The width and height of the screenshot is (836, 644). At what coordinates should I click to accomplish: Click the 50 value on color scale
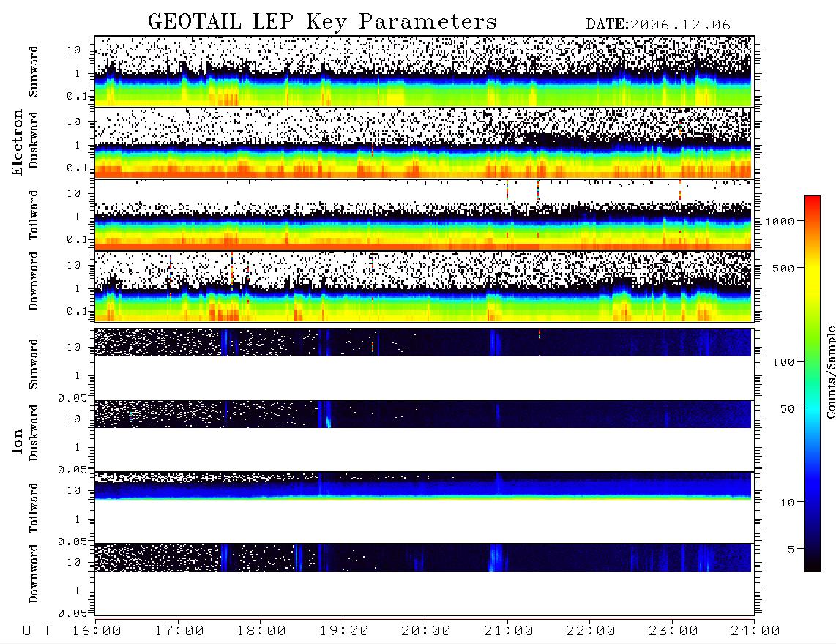pos(788,409)
